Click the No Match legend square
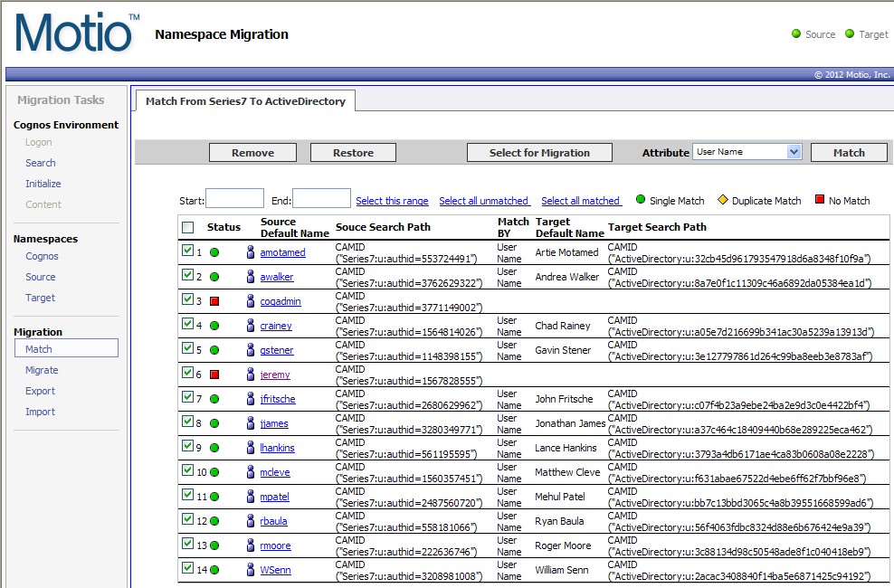 coord(820,199)
